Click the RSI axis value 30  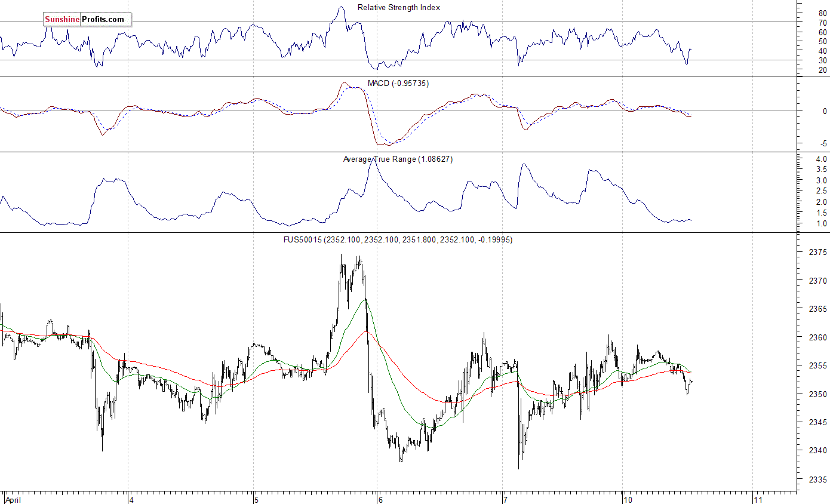(x=822, y=60)
